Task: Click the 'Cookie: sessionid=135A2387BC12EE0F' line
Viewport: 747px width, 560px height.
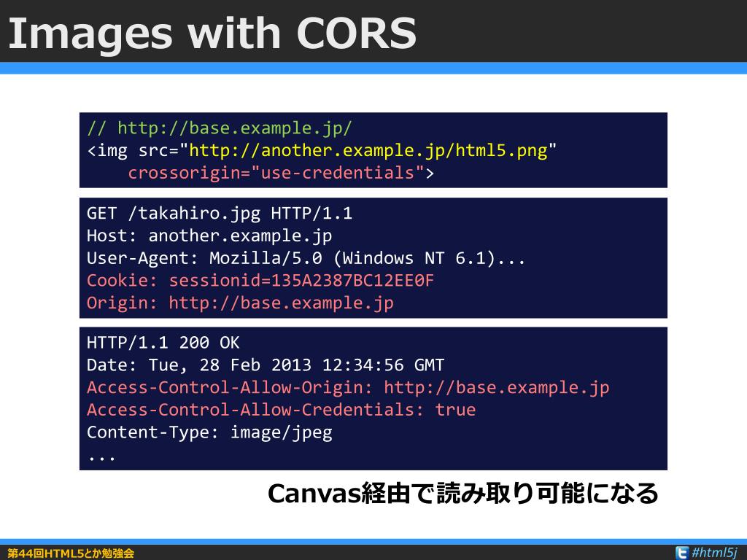Action: click(260, 281)
